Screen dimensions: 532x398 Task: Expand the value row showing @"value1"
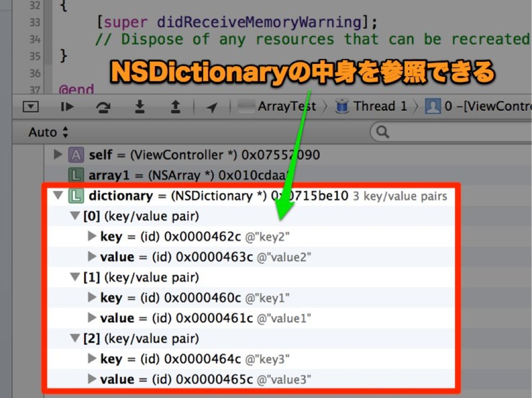(92, 317)
